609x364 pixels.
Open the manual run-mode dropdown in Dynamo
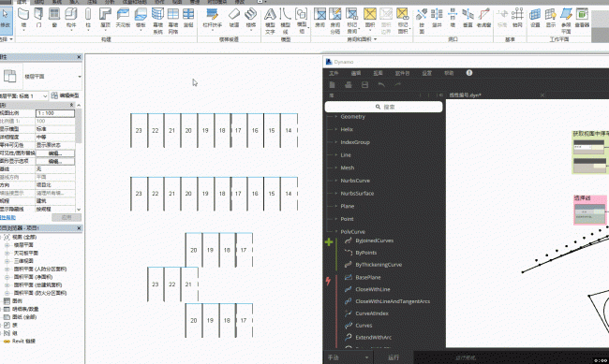(348, 357)
